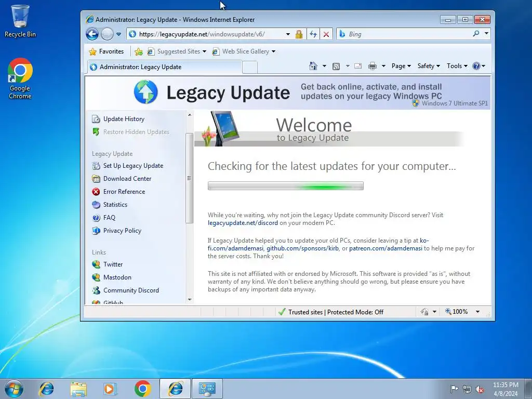Click the security lock icon in address bar
This screenshot has height=399, width=532.
[x=299, y=34]
